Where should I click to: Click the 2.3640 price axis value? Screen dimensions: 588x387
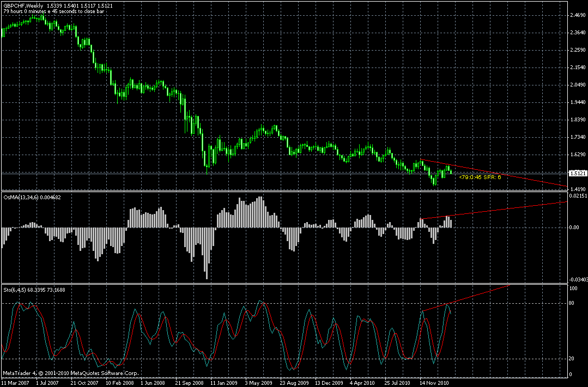coord(578,33)
